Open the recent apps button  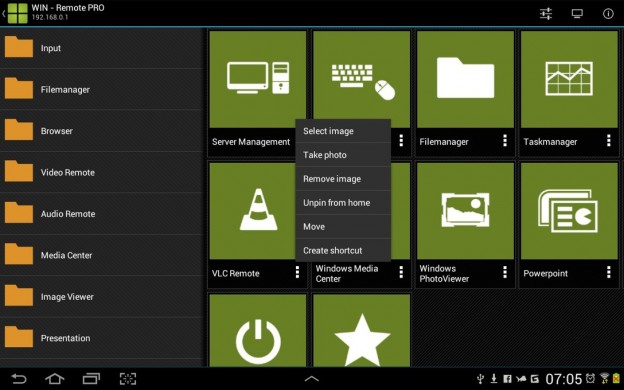pyautogui.click(x=91, y=378)
